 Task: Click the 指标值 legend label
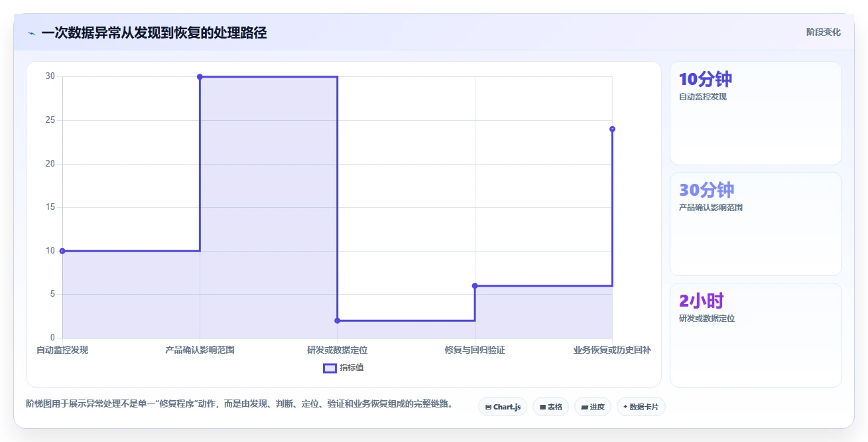(x=351, y=368)
